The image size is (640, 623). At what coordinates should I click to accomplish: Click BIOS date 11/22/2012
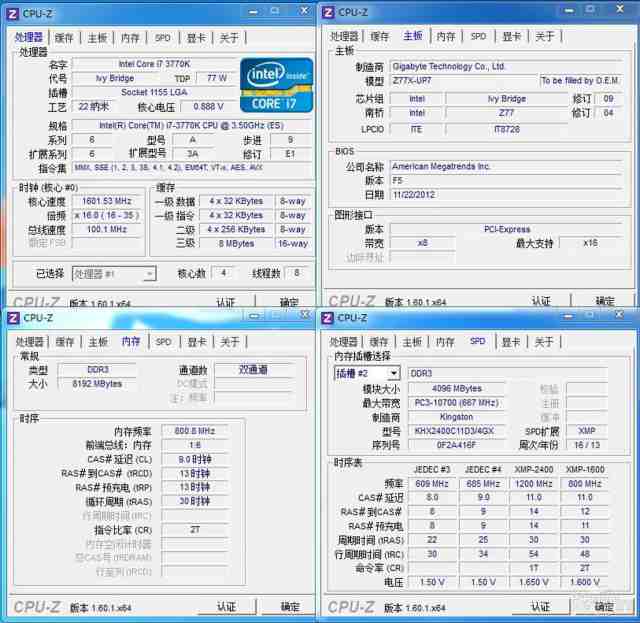(505, 195)
